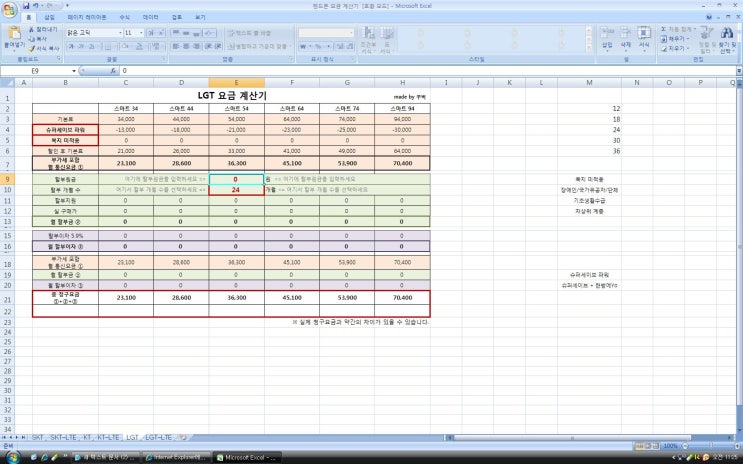Switch to Page Break Preview icon

pyautogui.click(x=655, y=446)
